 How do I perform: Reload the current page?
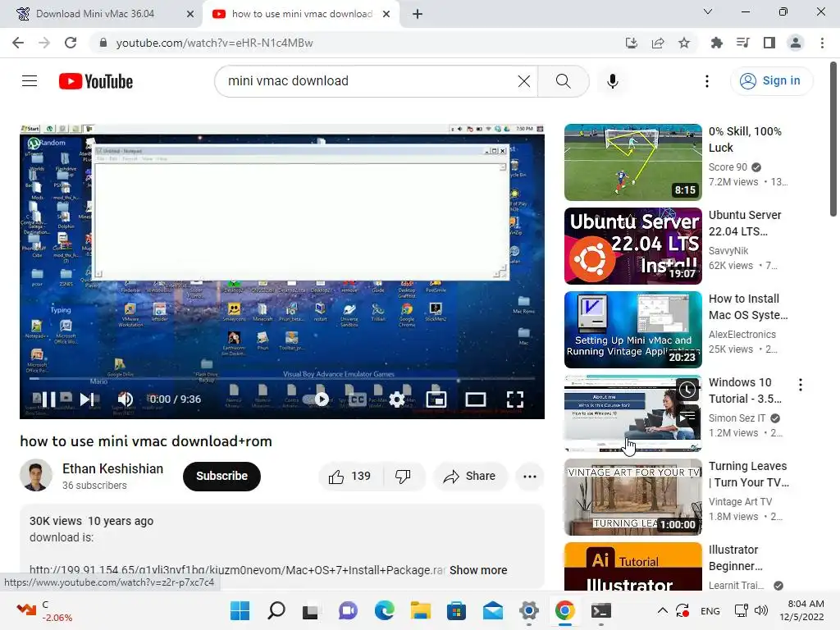coord(71,43)
